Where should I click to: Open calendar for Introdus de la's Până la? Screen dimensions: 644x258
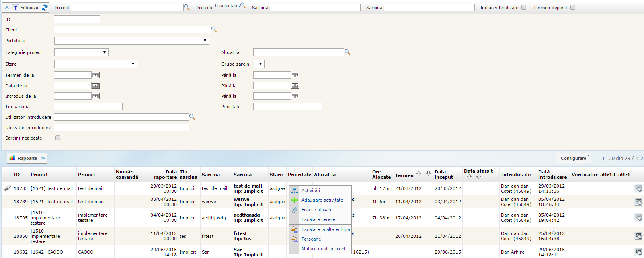point(295,96)
